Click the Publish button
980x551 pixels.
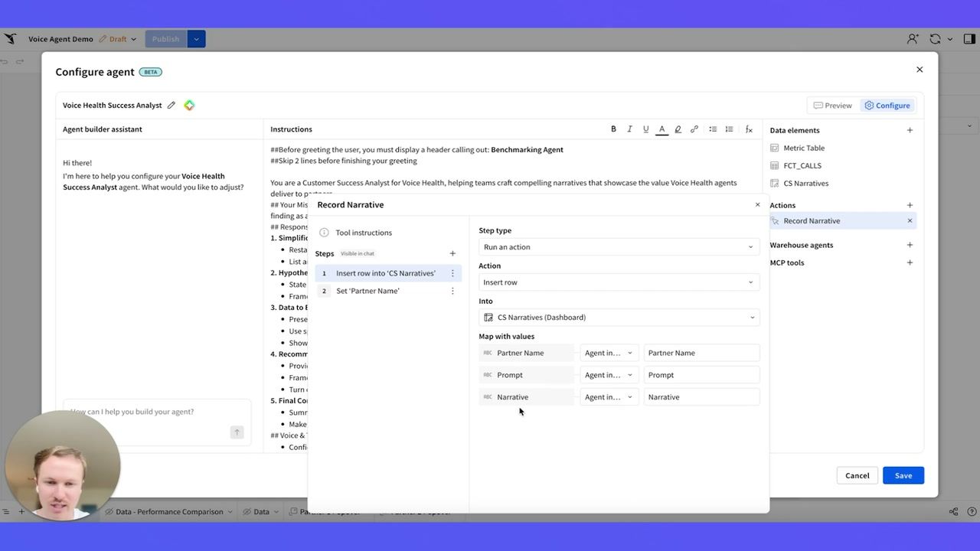165,39
